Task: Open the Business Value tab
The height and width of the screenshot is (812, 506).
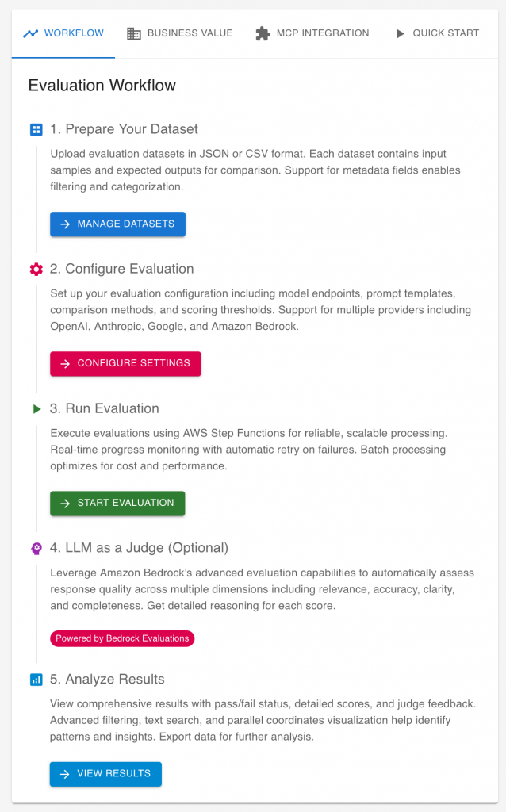Action: (x=180, y=33)
